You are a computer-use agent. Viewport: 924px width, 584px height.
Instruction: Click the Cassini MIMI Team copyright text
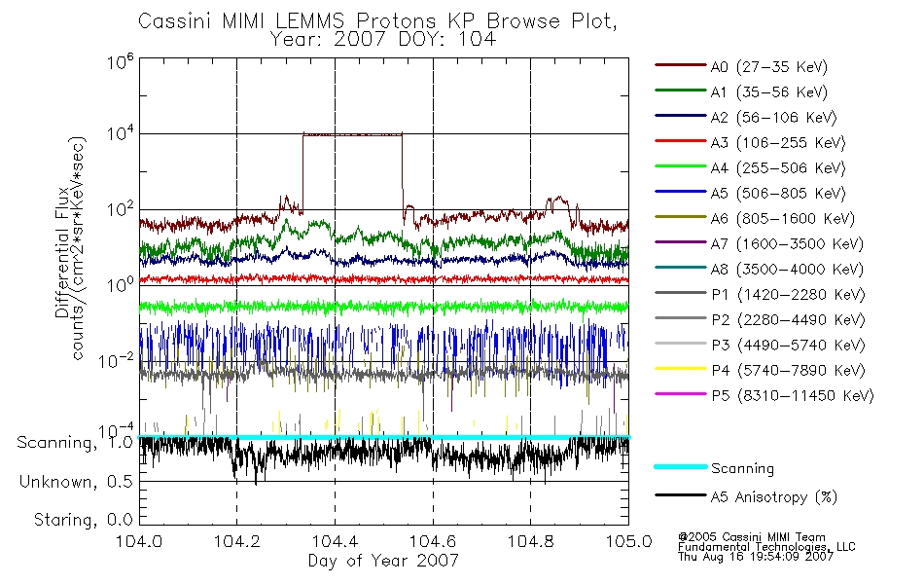[751, 537]
